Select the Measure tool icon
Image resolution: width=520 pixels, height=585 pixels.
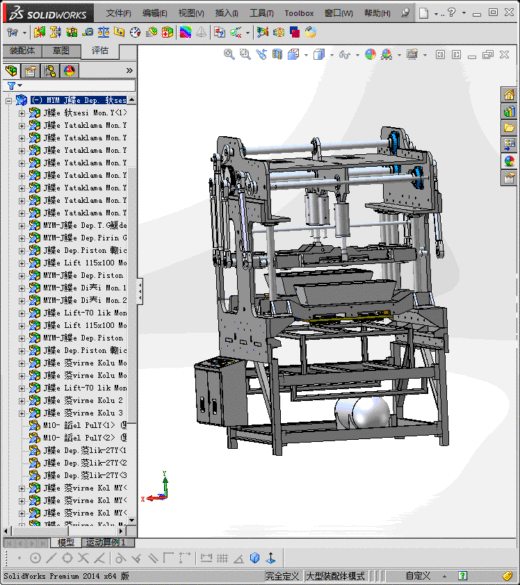pos(88,32)
